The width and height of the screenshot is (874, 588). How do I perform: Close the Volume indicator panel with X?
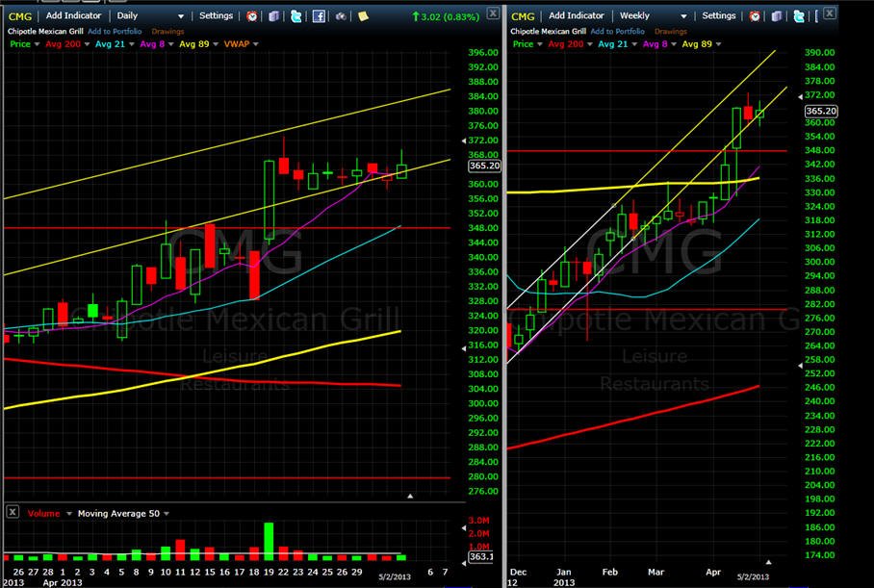pos(13,512)
